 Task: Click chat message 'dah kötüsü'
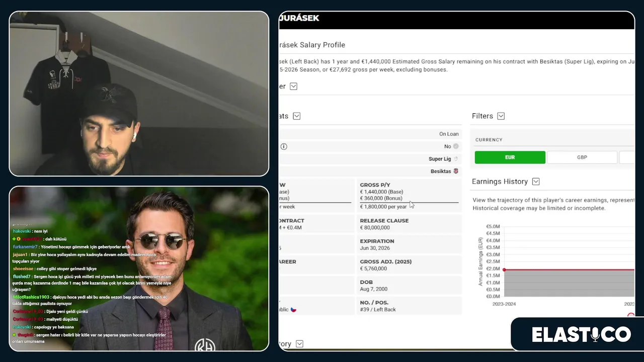(x=39, y=239)
